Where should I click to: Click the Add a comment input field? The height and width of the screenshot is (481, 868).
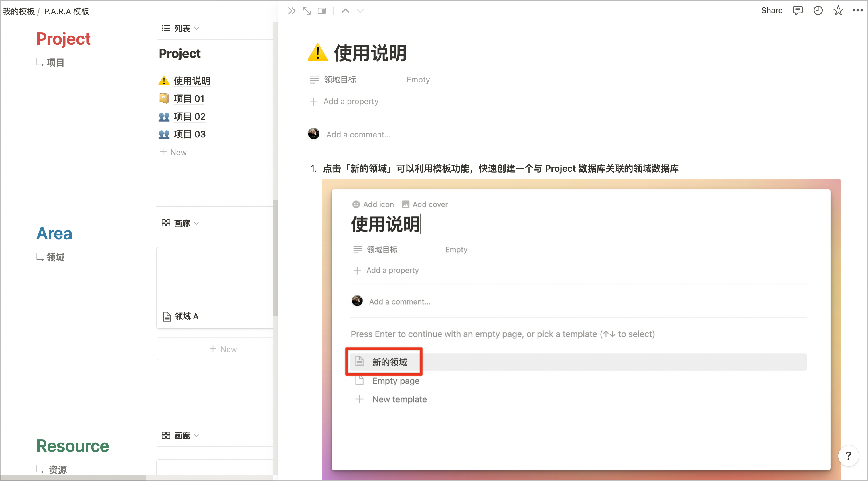358,135
